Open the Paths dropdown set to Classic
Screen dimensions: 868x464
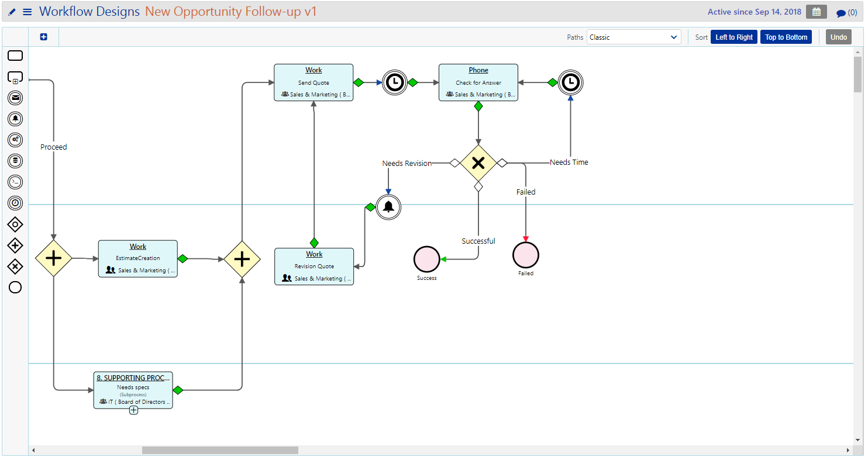pos(633,36)
